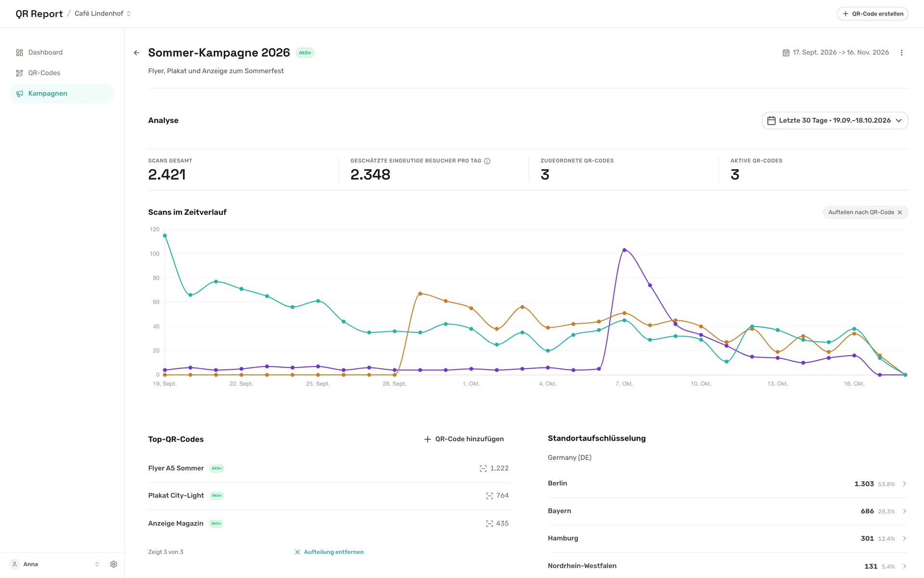Viewport: 924px width, 578px height.
Task: Click the calendar icon by campaign dates
Action: 786,53
